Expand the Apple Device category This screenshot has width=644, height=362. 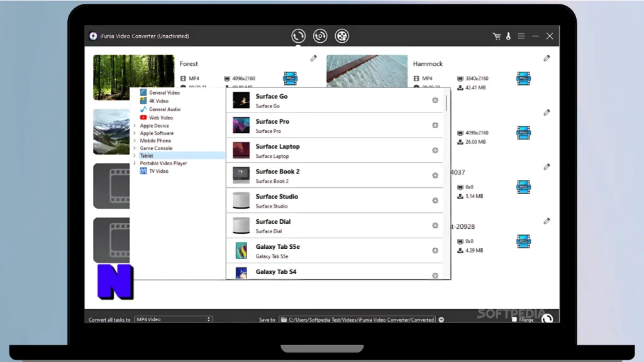(135, 126)
